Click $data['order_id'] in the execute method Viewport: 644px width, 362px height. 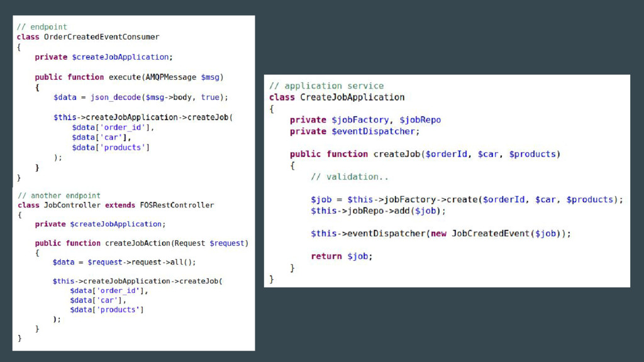113,127
